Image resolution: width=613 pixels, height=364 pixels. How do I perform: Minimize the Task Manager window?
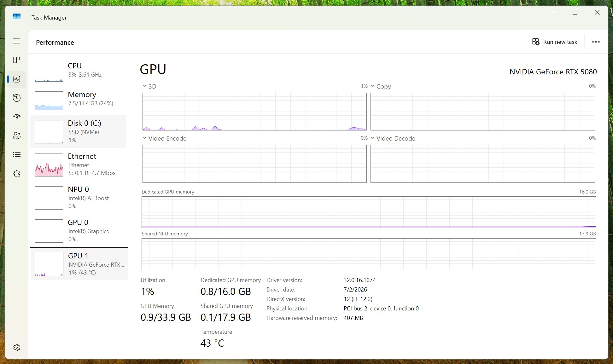click(x=553, y=12)
